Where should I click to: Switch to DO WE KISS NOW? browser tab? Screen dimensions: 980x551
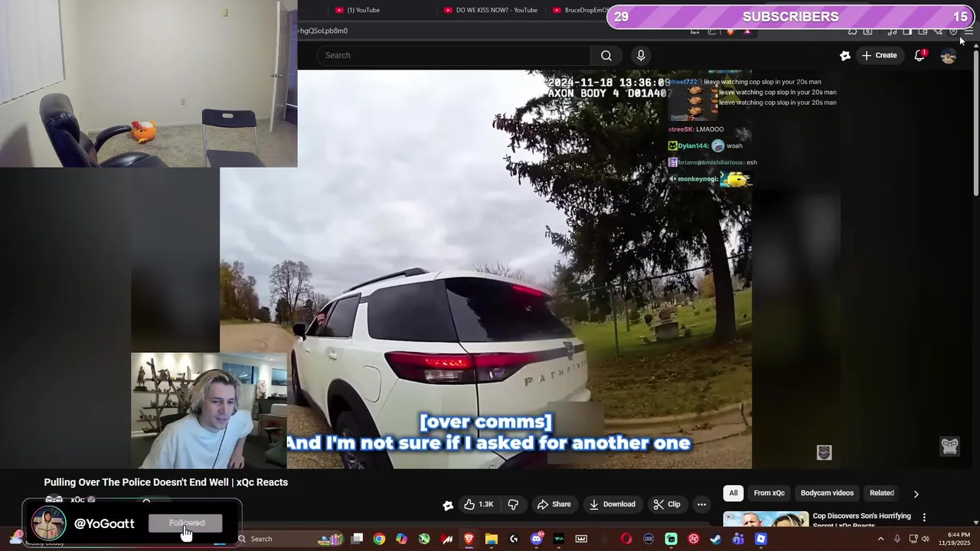(491, 10)
